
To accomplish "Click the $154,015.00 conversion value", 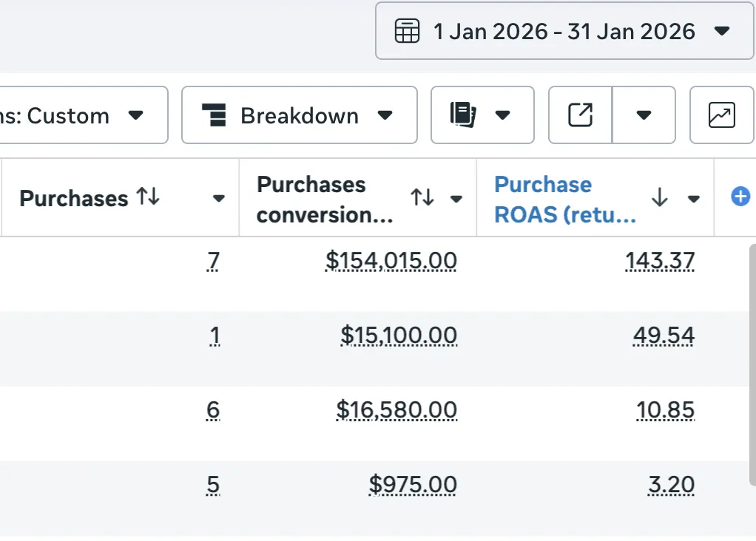I will pos(391,260).
